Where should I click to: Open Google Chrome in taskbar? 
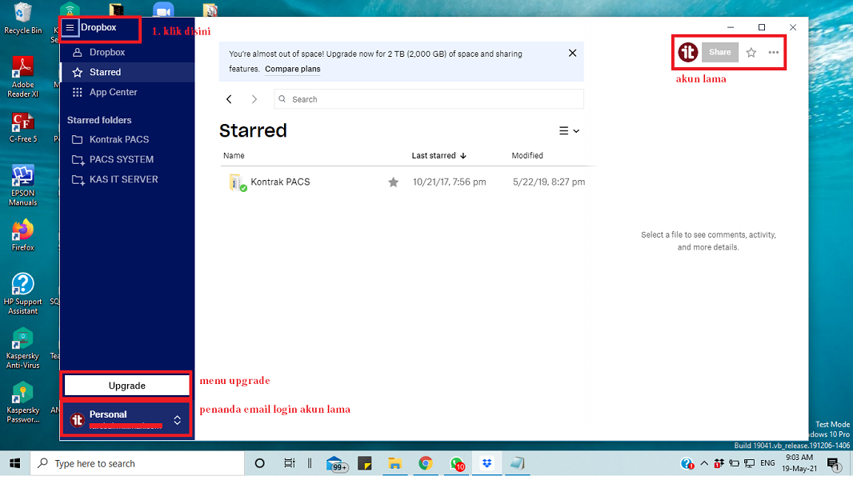426,463
